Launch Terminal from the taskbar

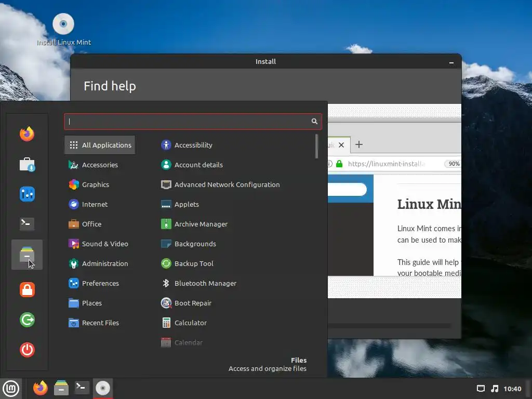point(82,388)
